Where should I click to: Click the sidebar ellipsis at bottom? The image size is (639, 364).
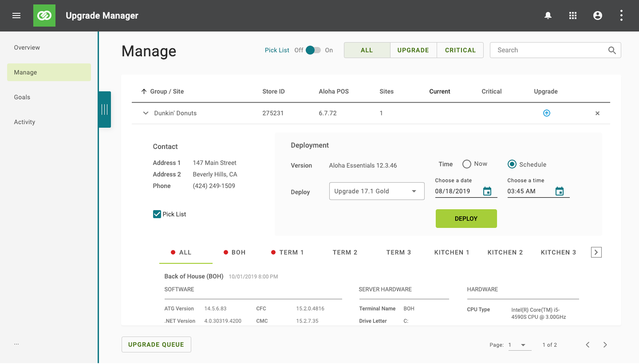17,344
